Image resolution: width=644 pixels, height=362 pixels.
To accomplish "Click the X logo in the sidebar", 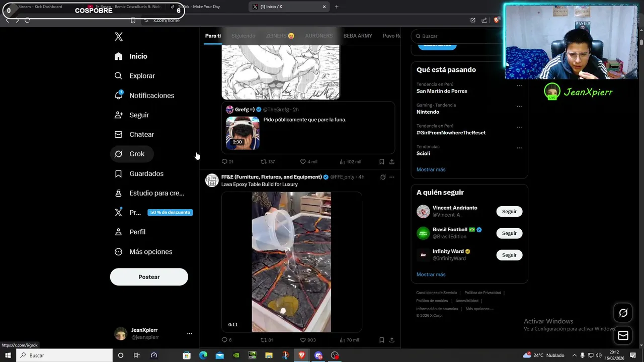I will pos(119,36).
